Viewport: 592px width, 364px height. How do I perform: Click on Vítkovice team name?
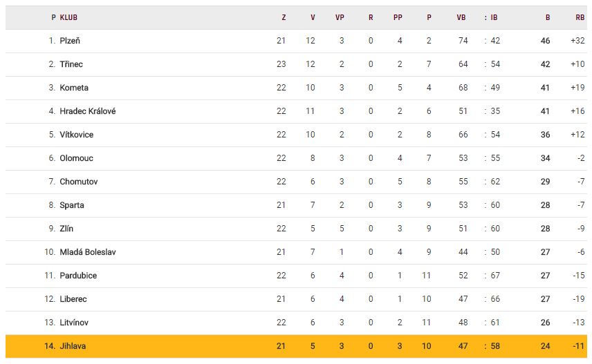(x=77, y=135)
